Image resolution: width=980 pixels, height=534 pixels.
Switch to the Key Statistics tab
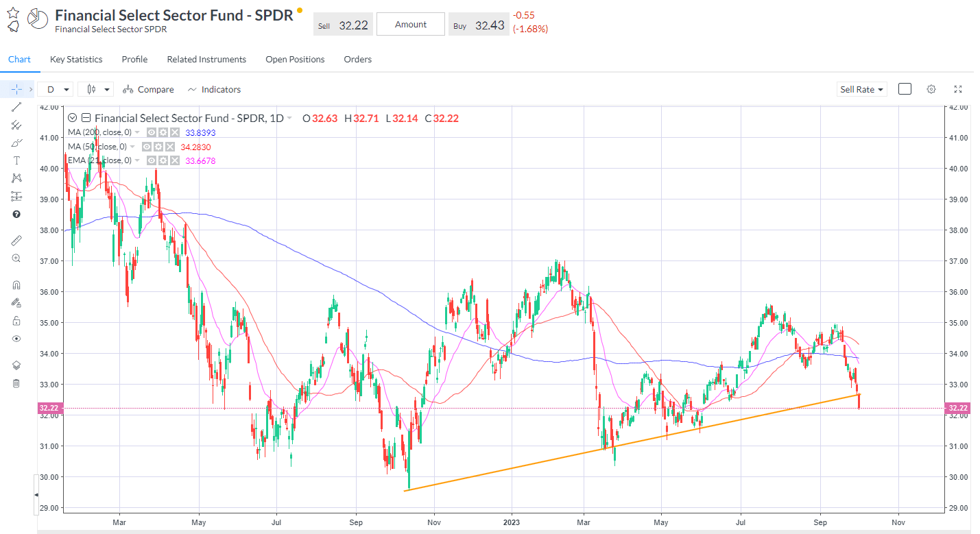pyautogui.click(x=75, y=59)
